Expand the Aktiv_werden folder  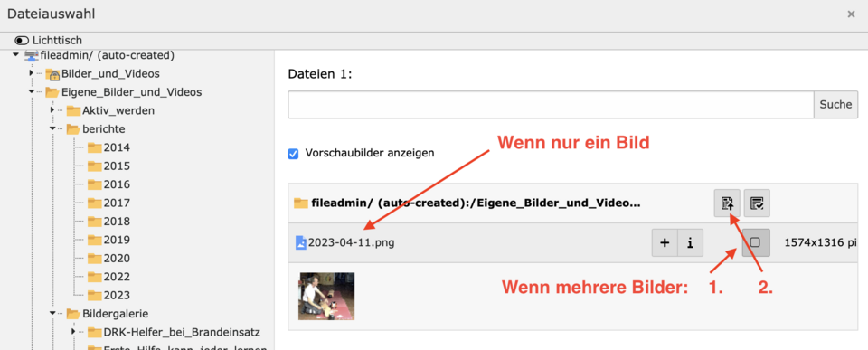52,110
